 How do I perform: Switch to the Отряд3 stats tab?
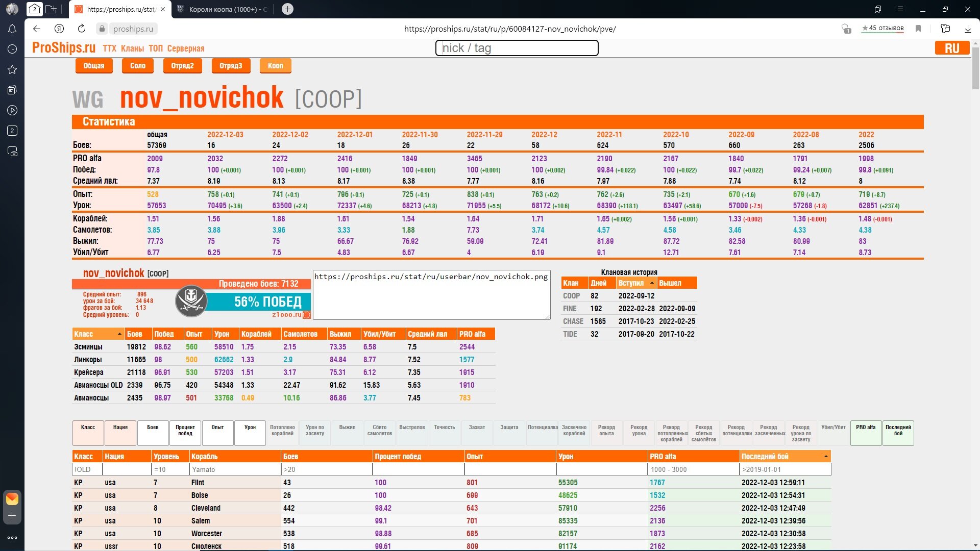(x=231, y=66)
